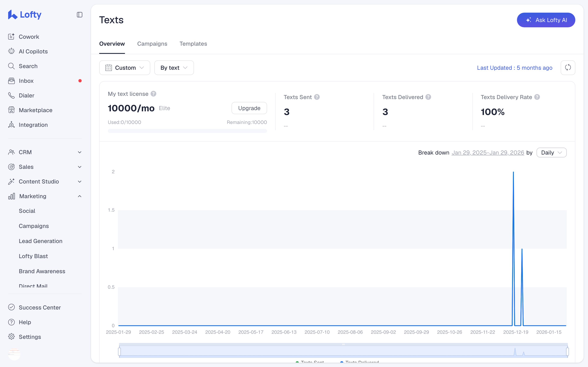Click the Upgrade license button

click(249, 108)
